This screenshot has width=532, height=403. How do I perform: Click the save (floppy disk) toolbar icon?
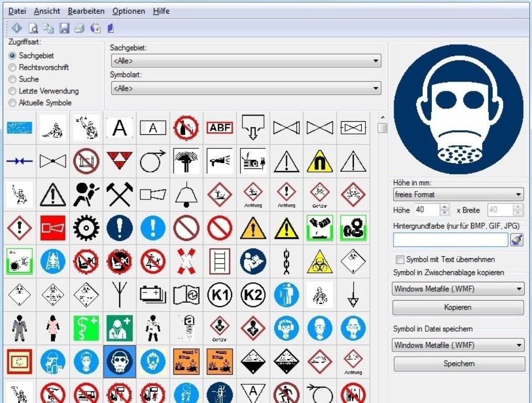pyautogui.click(x=64, y=28)
